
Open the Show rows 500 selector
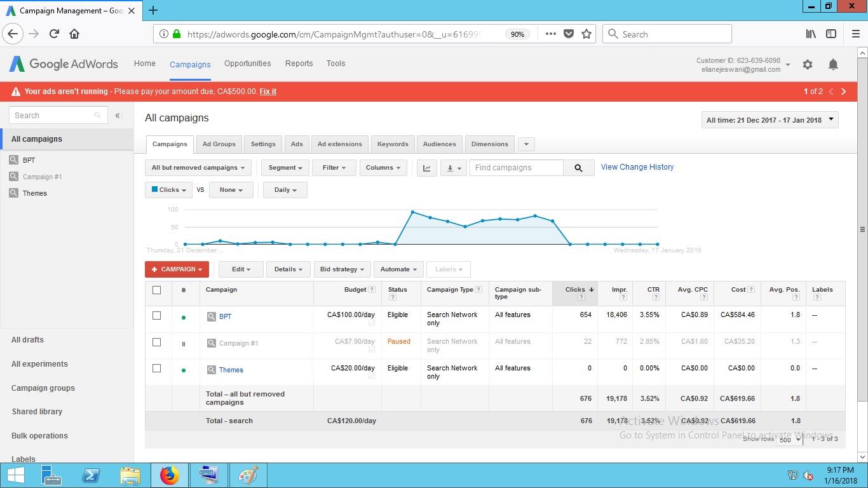point(789,439)
